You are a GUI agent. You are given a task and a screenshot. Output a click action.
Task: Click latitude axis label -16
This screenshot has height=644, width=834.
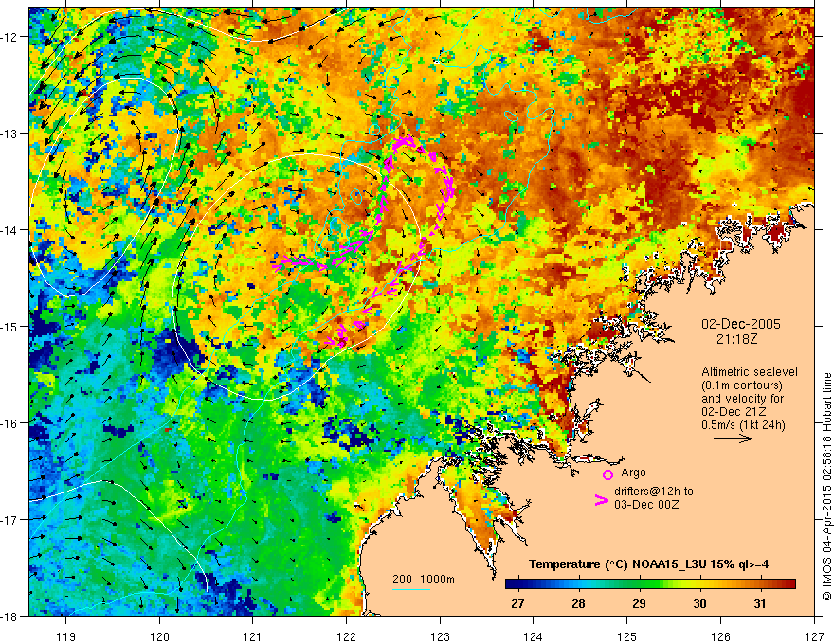[x=10, y=423]
